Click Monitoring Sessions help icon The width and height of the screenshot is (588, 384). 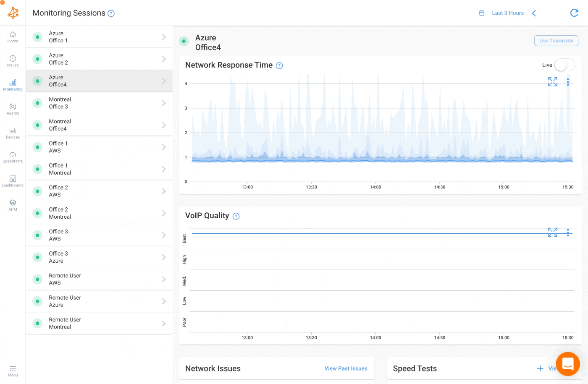(x=111, y=13)
